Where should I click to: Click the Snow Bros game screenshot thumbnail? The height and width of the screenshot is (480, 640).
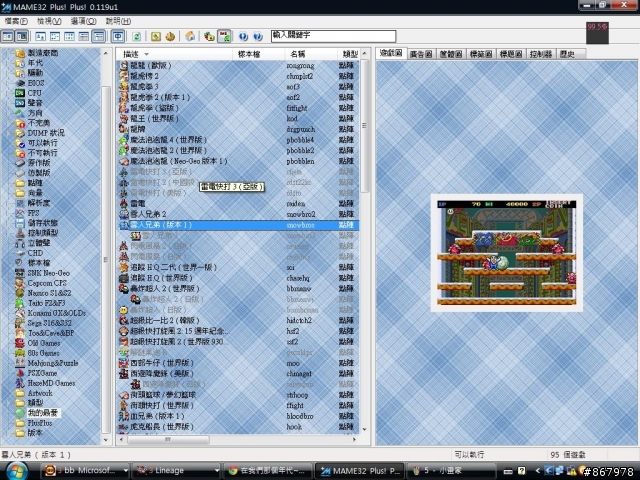click(507, 253)
